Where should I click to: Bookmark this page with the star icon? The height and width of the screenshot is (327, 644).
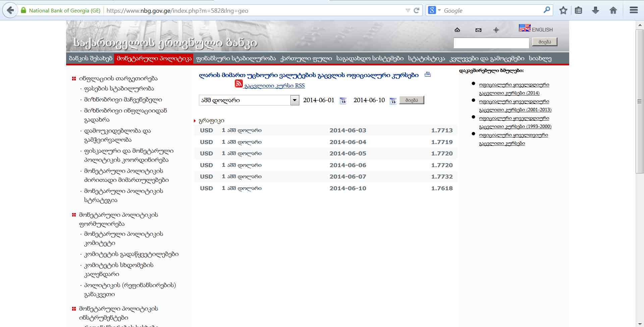pos(563,10)
